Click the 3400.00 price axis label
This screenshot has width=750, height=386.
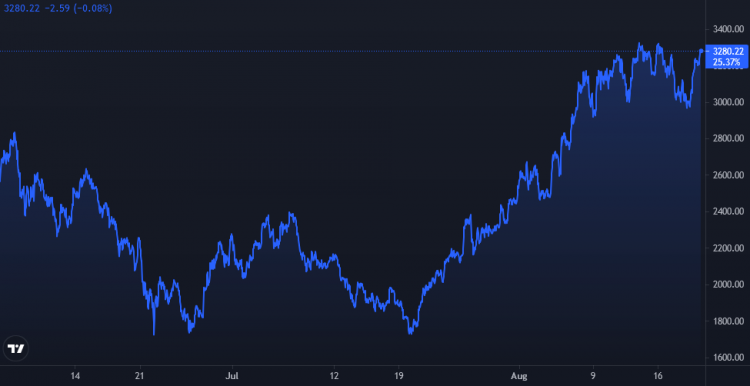click(728, 29)
